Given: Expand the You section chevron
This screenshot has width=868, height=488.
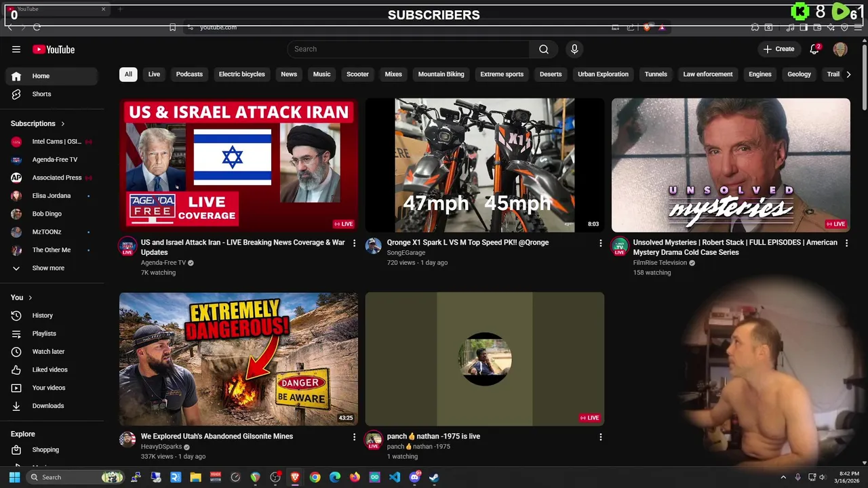Looking at the screenshot, I should pos(30,298).
